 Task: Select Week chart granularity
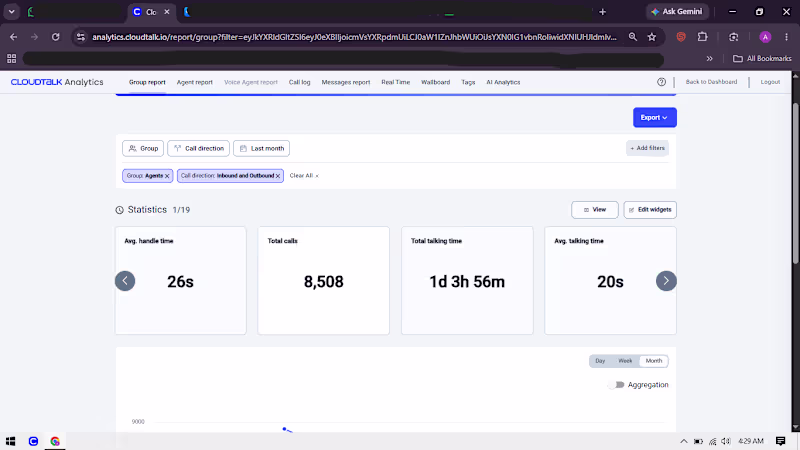pyautogui.click(x=625, y=361)
